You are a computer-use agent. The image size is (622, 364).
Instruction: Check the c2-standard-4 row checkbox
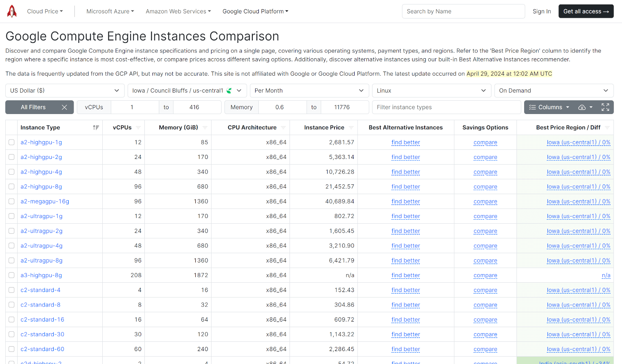(x=11, y=290)
